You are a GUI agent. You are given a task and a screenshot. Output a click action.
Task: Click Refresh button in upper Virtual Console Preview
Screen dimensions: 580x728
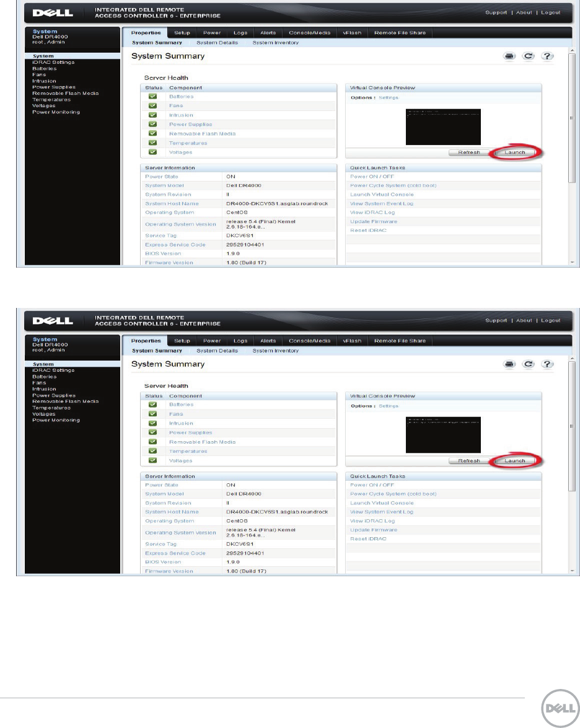469,152
